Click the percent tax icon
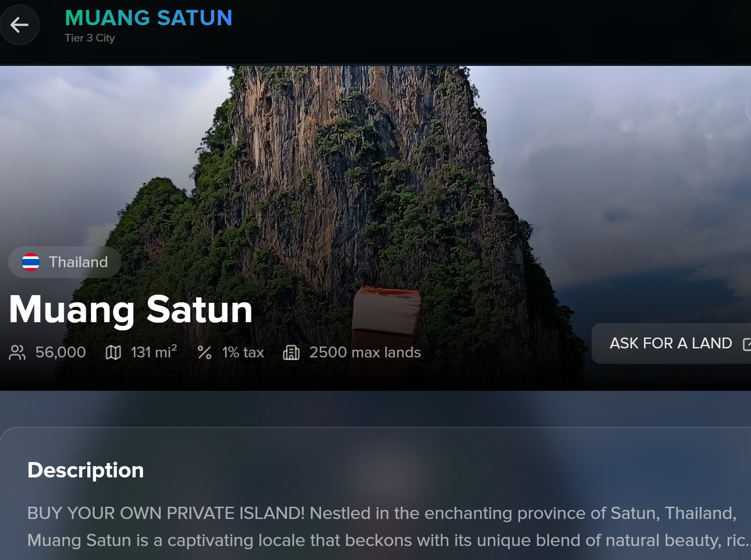 (x=205, y=352)
